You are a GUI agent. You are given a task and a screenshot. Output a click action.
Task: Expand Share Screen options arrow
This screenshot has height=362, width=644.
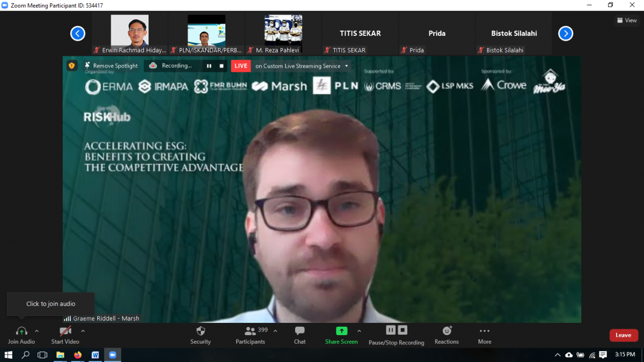point(359,331)
